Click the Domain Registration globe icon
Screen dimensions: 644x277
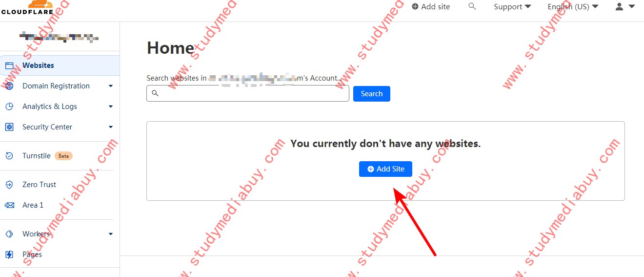click(9, 86)
